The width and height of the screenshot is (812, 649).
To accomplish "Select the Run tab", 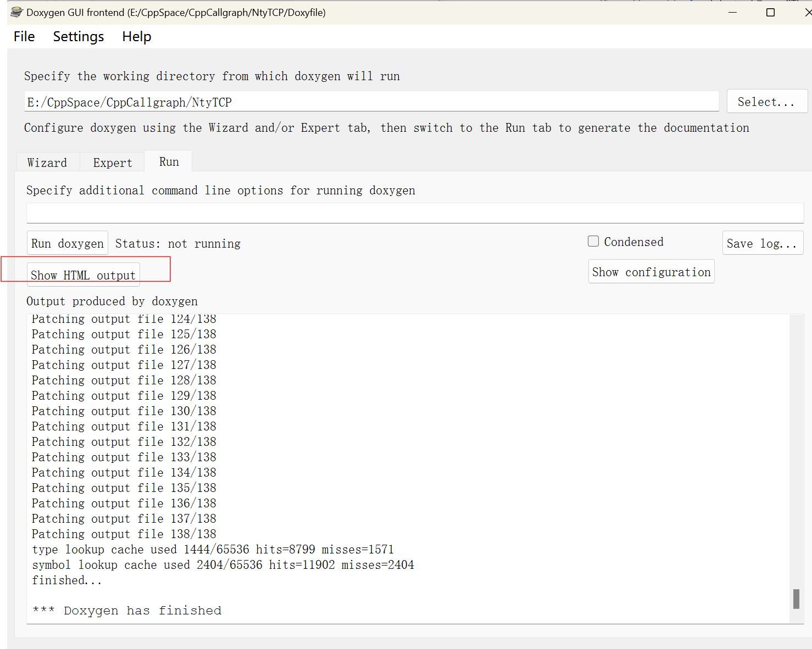I will 169,161.
